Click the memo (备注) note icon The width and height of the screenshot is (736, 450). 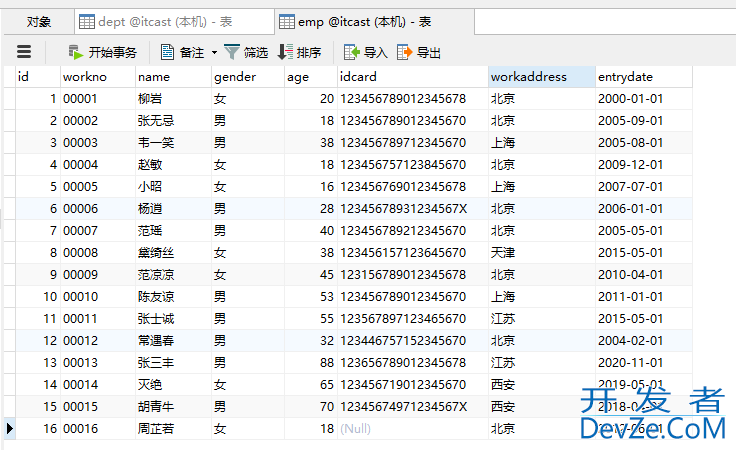(x=167, y=52)
